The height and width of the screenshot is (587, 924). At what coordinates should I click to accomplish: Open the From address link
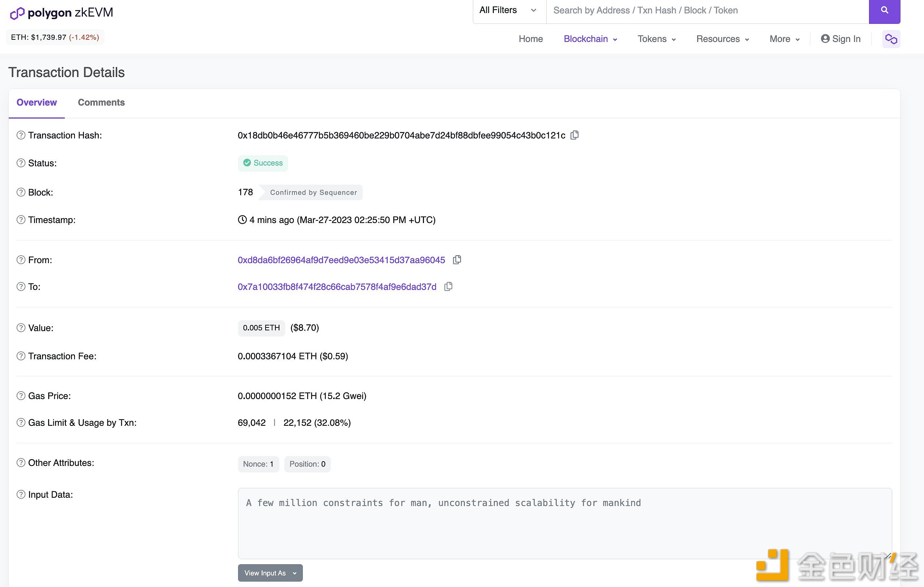[x=341, y=260]
